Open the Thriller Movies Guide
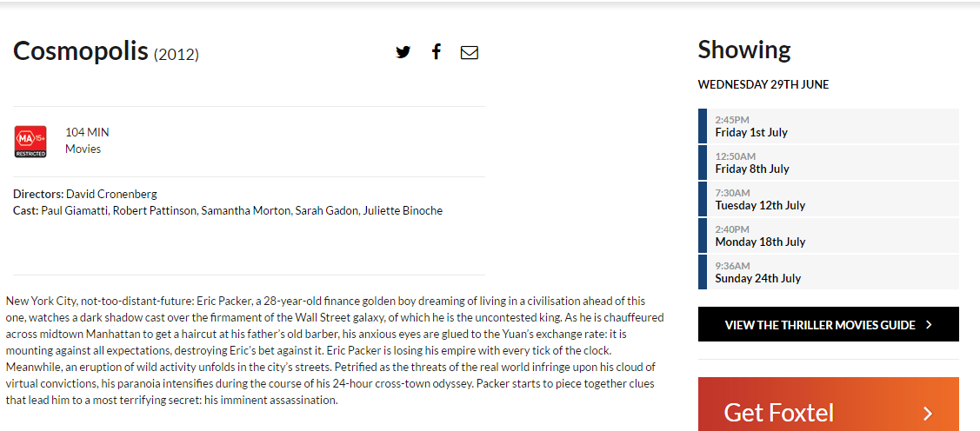This screenshot has height=431, width=980. click(x=820, y=325)
